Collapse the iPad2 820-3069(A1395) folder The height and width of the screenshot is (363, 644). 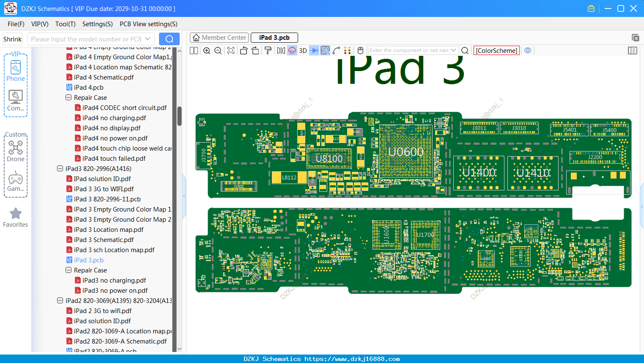pos(60,300)
